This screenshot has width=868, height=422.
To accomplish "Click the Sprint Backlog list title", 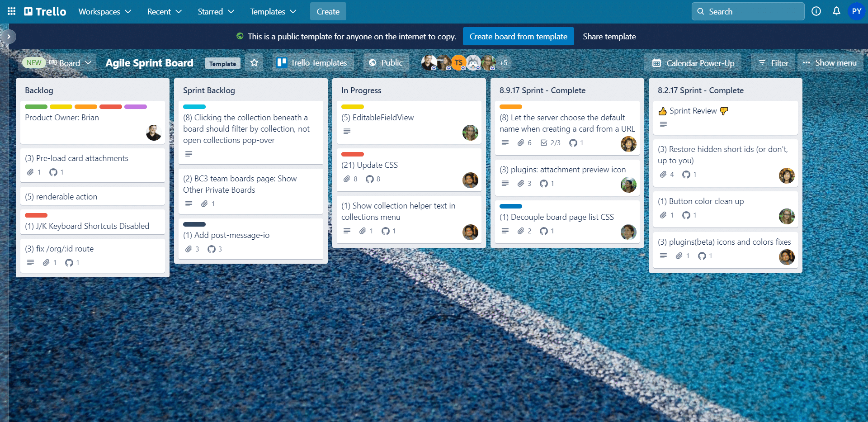I will click(x=209, y=90).
